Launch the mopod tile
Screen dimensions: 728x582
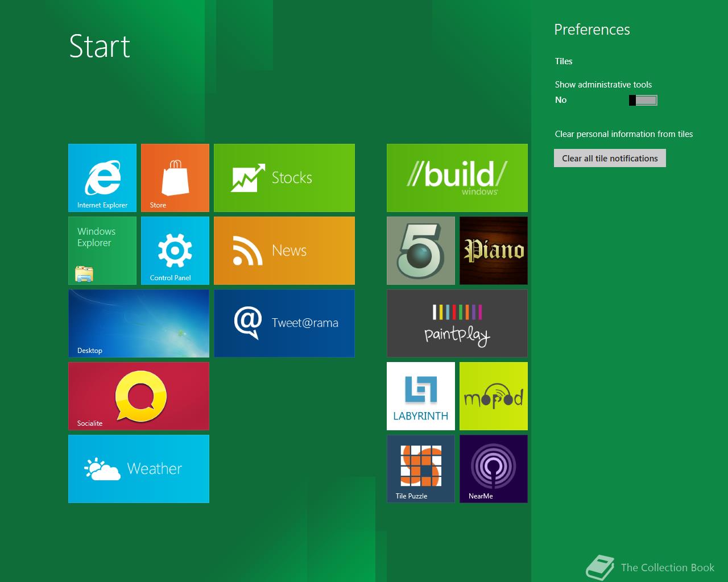pyautogui.click(x=494, y=396)
